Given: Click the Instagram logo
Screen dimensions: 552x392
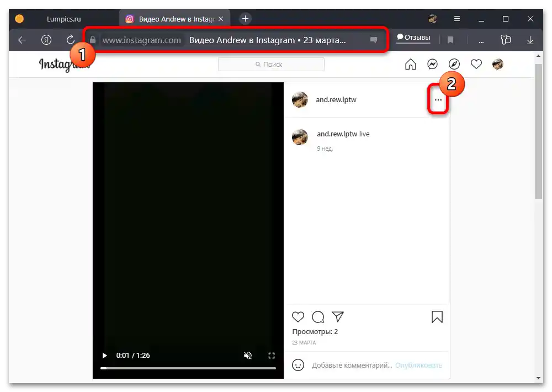Looking at the screenshot, I should 64,65.
